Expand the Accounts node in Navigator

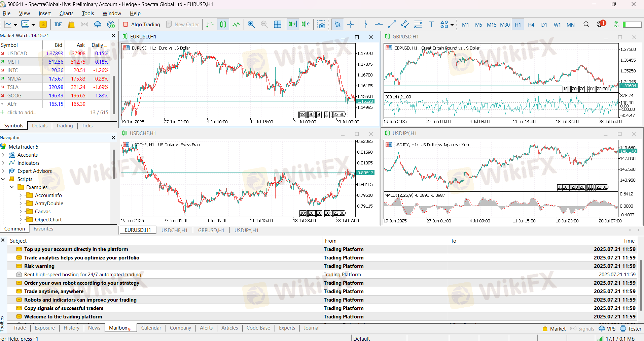(3, 155)
